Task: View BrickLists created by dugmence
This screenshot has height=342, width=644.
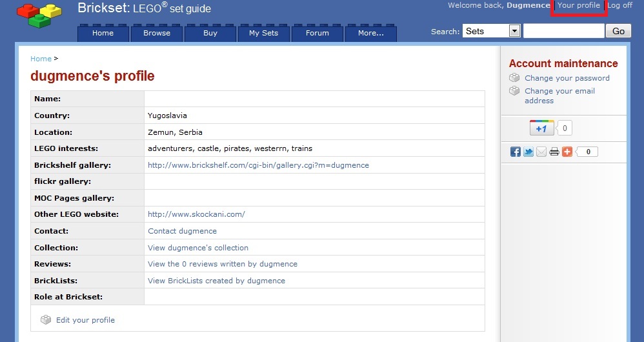Action: coord(216,281)
